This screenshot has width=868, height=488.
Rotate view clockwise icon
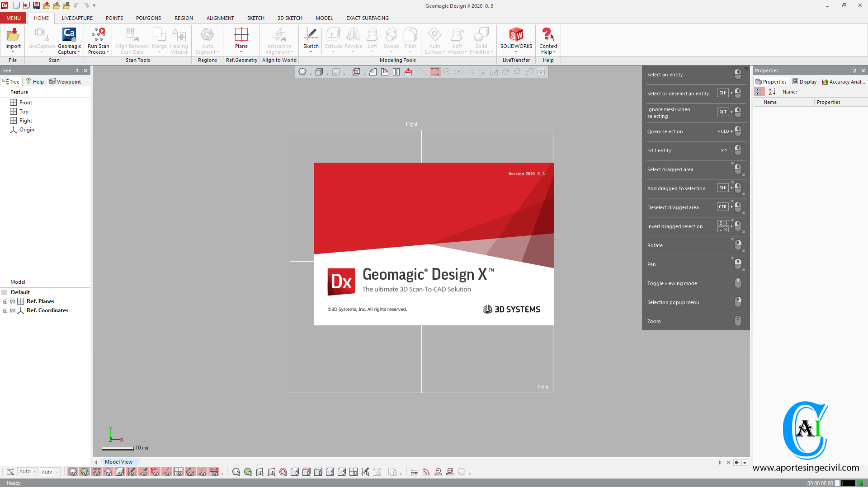tap(385, 72)
